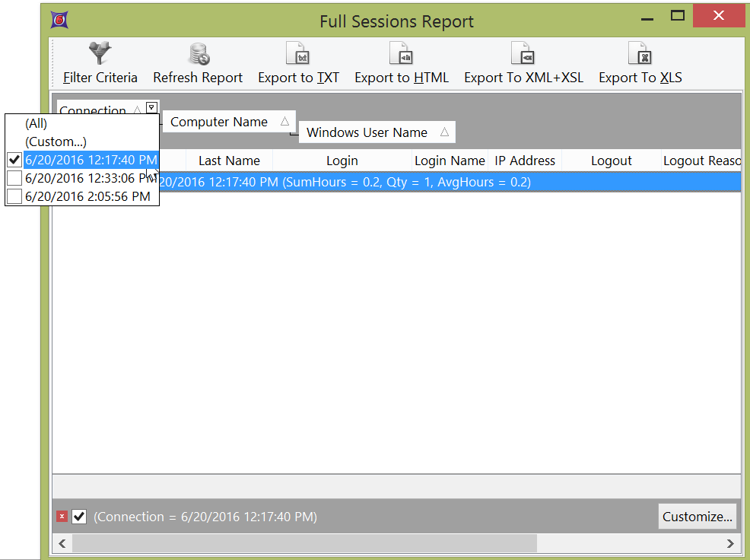Export report using the TXT icon
750x560 pixels.
pos(298,54)
